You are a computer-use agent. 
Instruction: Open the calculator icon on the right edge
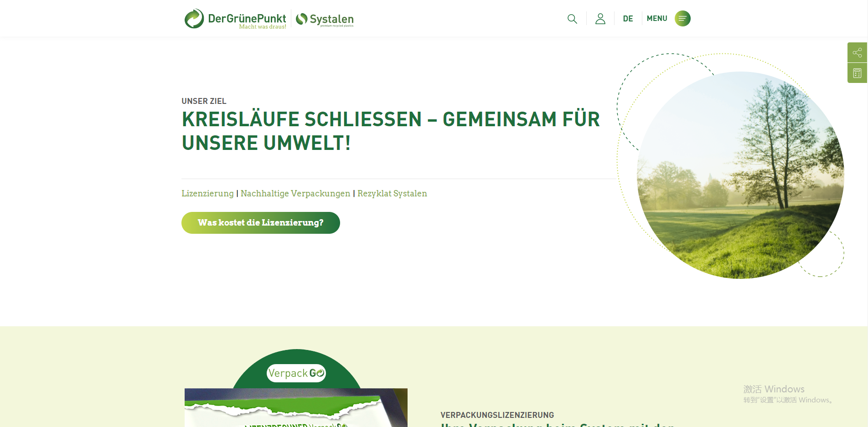click(x=857, y=72)
